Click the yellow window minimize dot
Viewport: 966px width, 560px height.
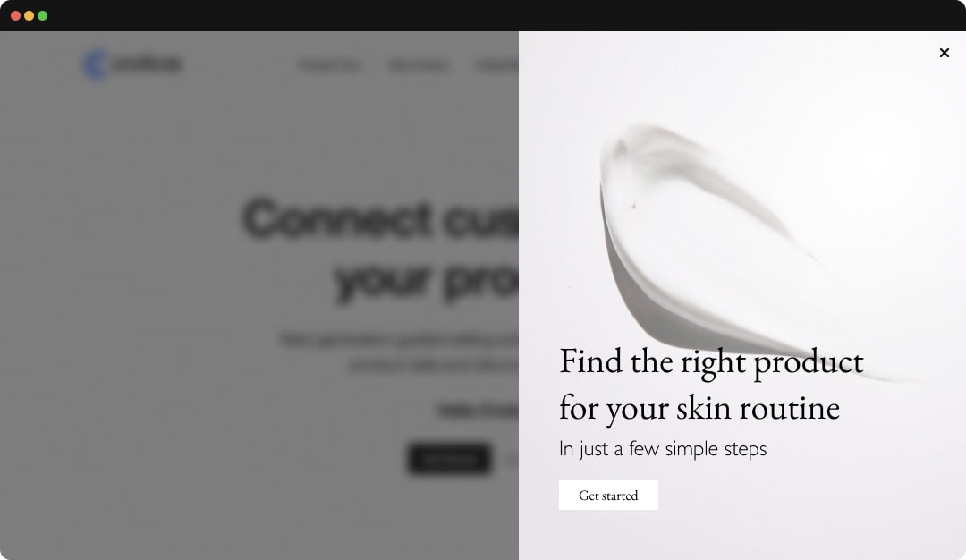pyautogui.click(x=29, y=15)
